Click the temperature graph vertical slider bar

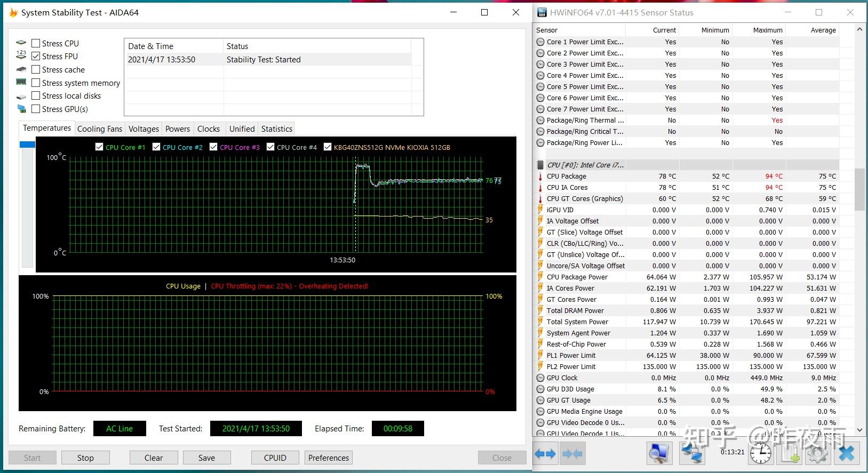coord(27,204)
